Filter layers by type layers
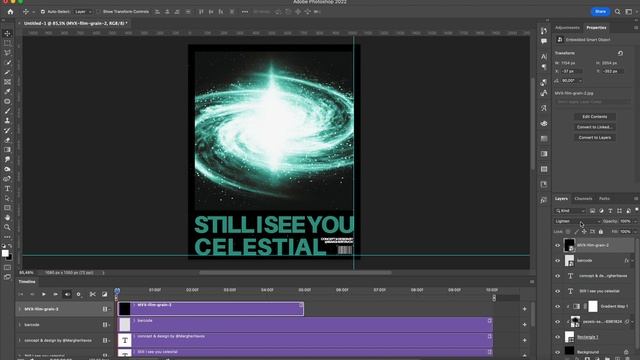This screenshot has width=640, height=360. coord(610,211)
